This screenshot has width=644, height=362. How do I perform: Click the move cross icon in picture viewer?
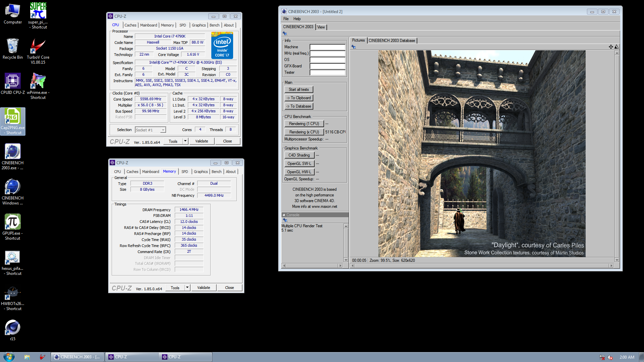(x=611, y=47)
